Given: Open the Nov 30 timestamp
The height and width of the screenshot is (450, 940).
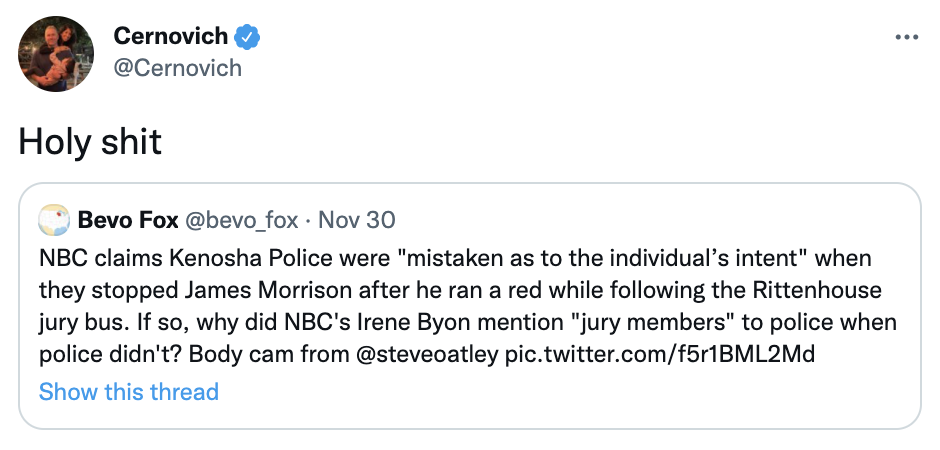Looking at the screenshot, I should coord(356,219).
